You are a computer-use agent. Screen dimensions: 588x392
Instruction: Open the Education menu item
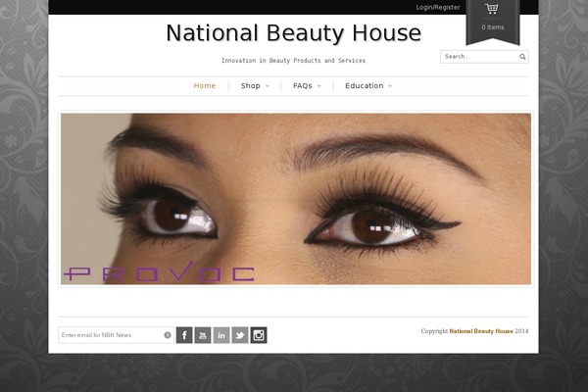365,86
